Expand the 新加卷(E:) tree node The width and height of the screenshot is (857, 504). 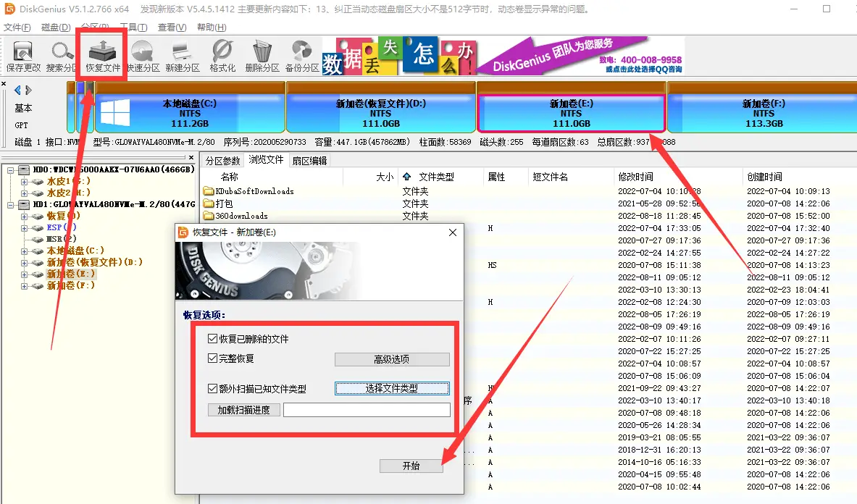click(24, 274)
